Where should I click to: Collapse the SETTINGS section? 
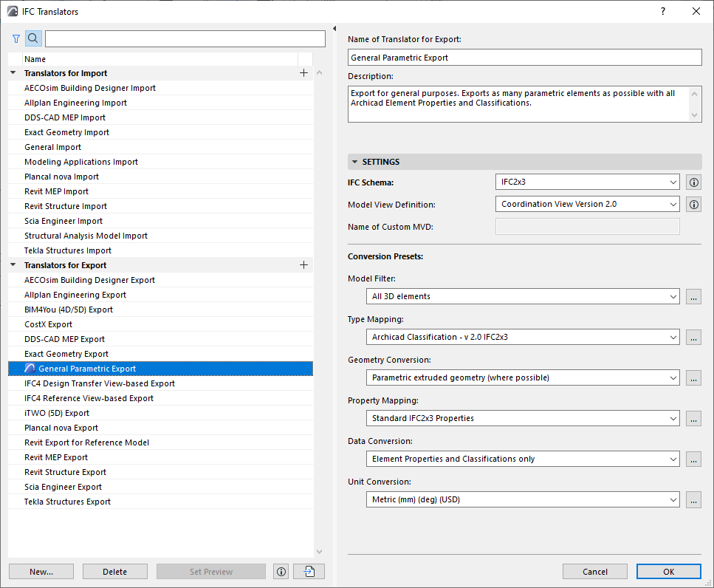click(x=355, y=162)
